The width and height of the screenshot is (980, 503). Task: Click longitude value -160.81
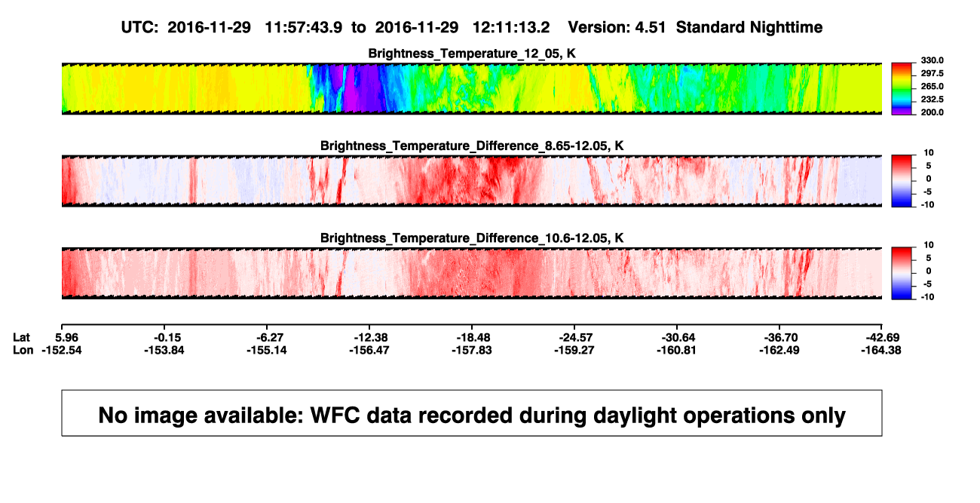677,350
